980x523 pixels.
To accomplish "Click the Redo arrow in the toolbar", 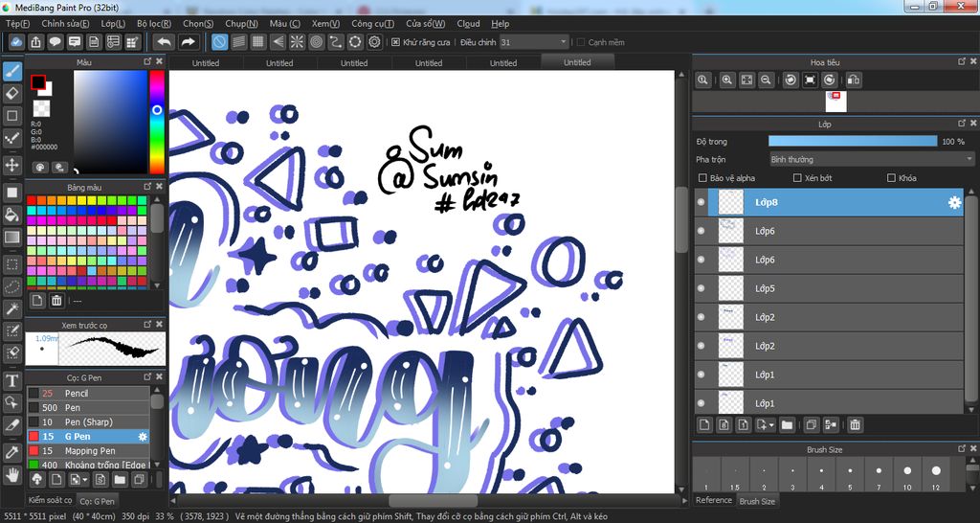I will 188,42.
